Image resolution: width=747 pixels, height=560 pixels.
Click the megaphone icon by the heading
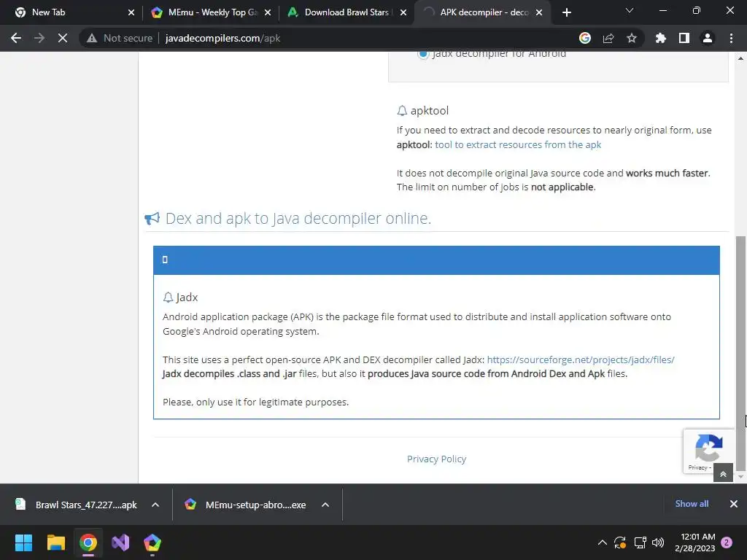coord(152,219)
